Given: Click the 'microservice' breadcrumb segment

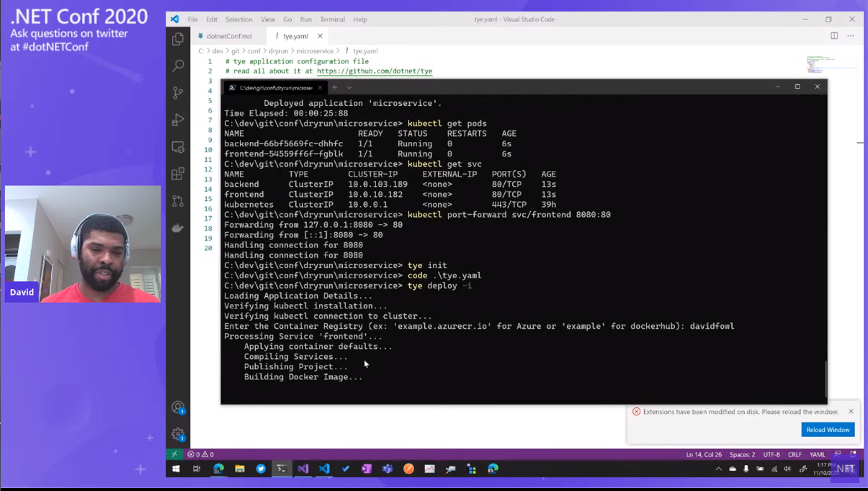Looking at the screenshot, I should (x=315, y=51).
